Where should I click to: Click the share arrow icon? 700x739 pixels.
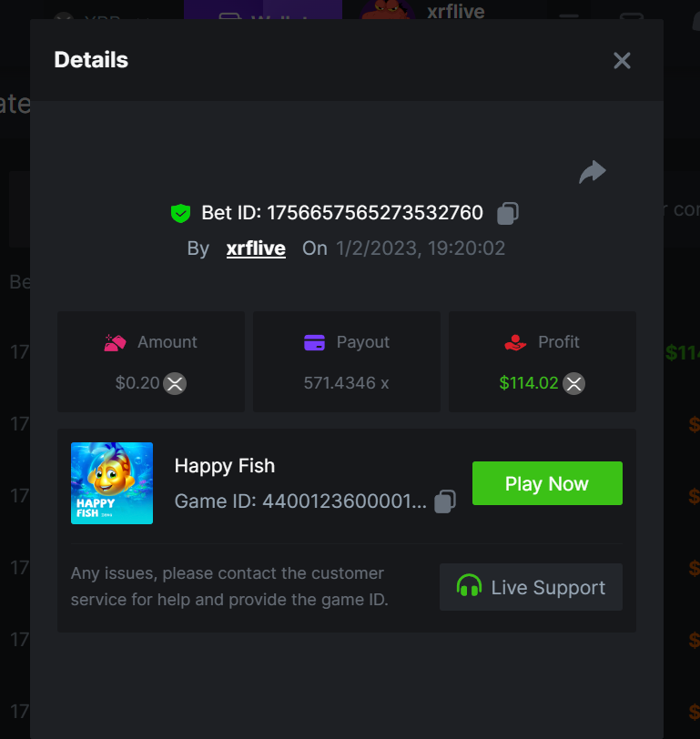tap(593, 172)
